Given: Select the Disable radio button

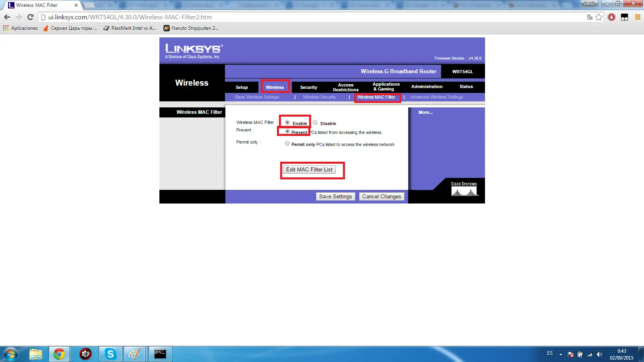Looking at the screenshot, I should coord(315,122).
